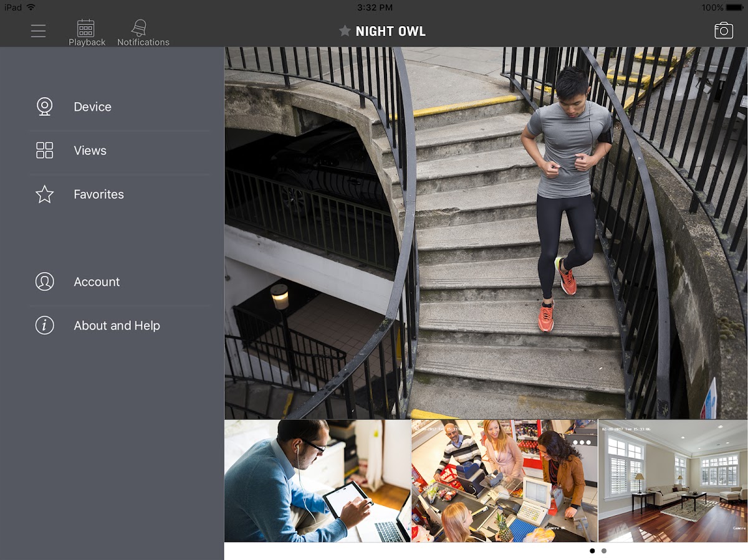748x560 pixels.
Task: Open the empty living room camera thumbnail
Action: click(673, 480)
